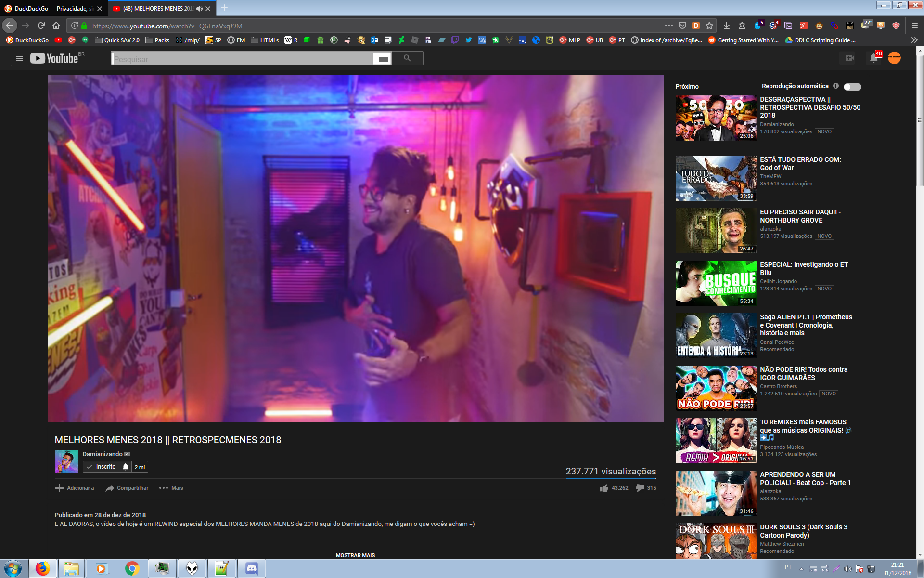Open the YouTube hamburger guide menu
The width and height of the screenshot is (924, 578).
(x=19, y=58)
